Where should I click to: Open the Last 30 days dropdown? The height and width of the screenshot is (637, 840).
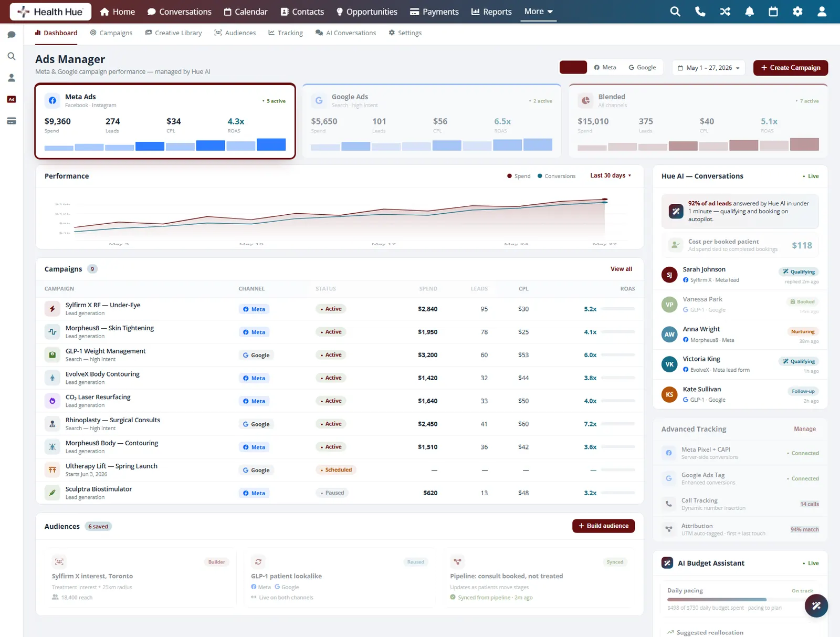coord(611,175)
